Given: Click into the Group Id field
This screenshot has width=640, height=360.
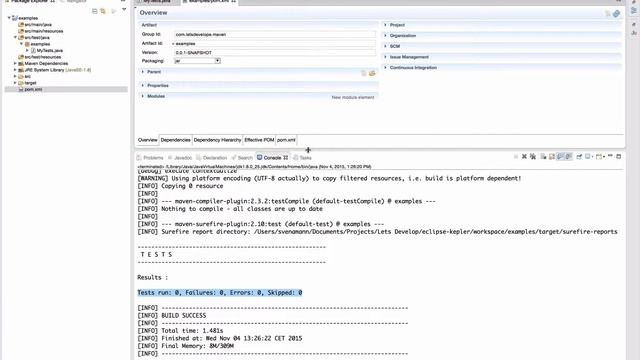Looking at the screenshot, I should point(275,34).
